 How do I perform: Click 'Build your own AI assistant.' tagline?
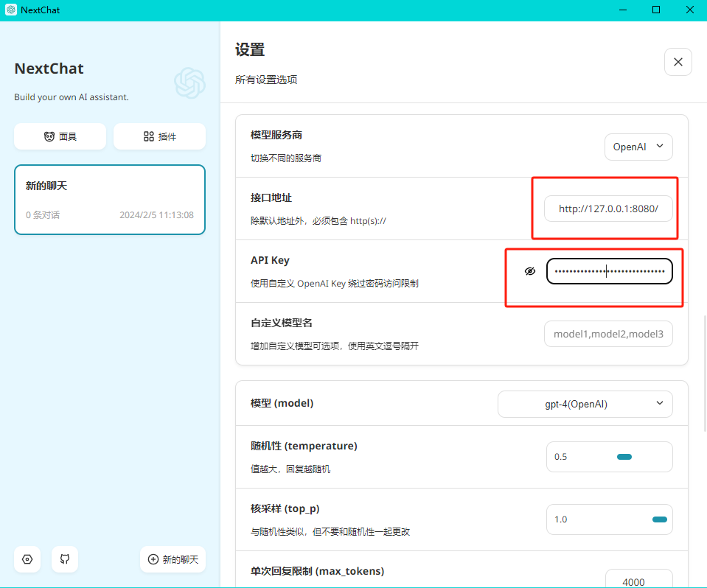[72, 97]
